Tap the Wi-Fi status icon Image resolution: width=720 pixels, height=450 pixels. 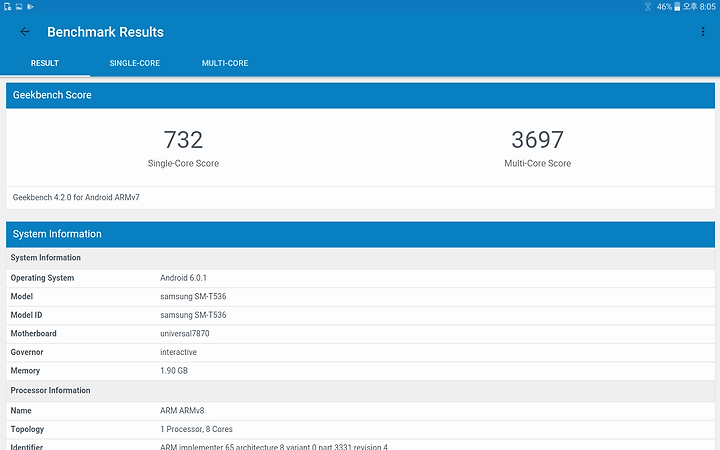(647, 6)
